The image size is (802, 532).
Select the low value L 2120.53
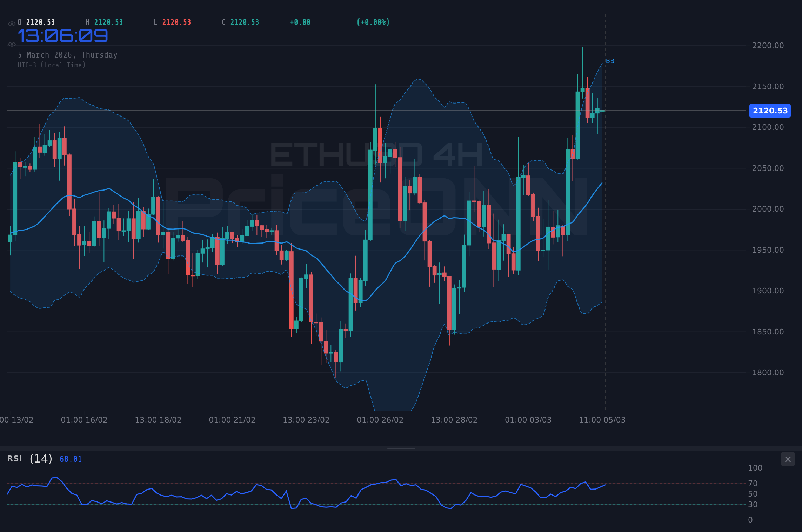[173, 22]
